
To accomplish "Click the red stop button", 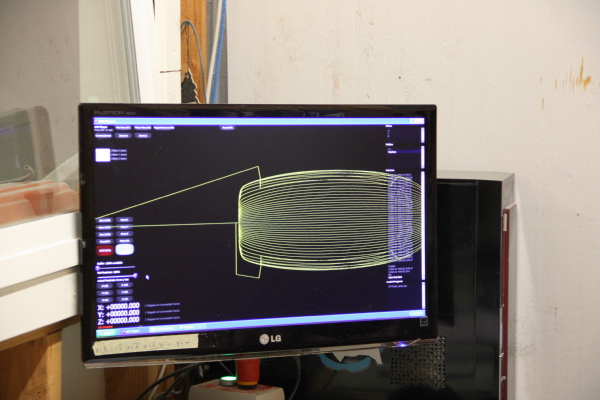I will [x=104, y=250].
